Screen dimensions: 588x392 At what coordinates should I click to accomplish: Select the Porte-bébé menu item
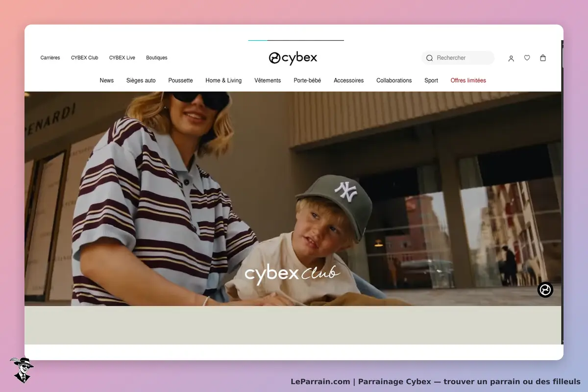click(307, 80)
